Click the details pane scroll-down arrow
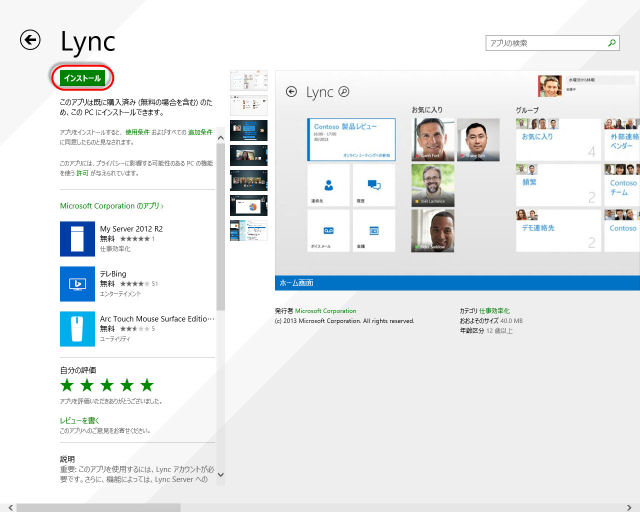The height and width of the screenshot is (512, 640). pyautogui.click(x=221, y=474)
